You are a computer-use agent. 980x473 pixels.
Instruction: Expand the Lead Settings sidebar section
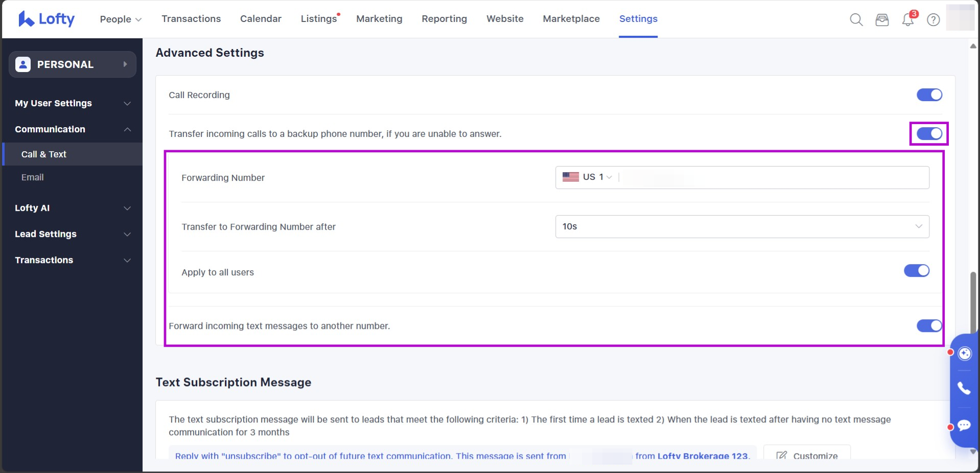click(72, 234)
